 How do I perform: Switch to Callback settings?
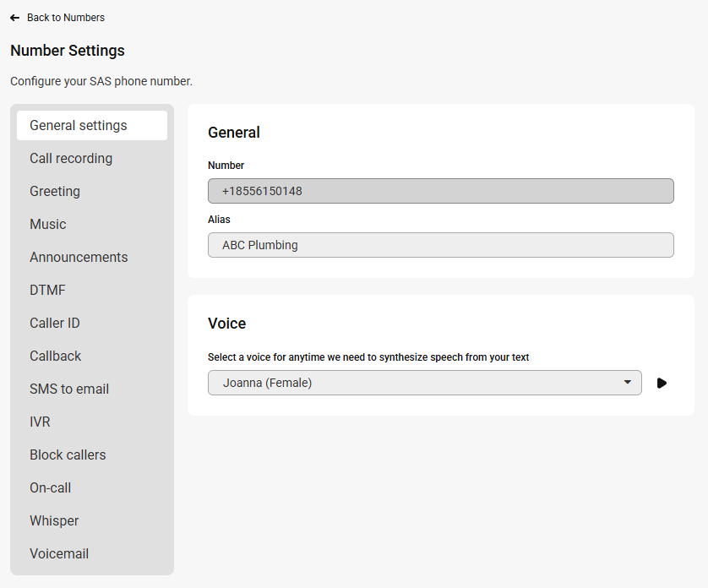click(x=92, y=357)
